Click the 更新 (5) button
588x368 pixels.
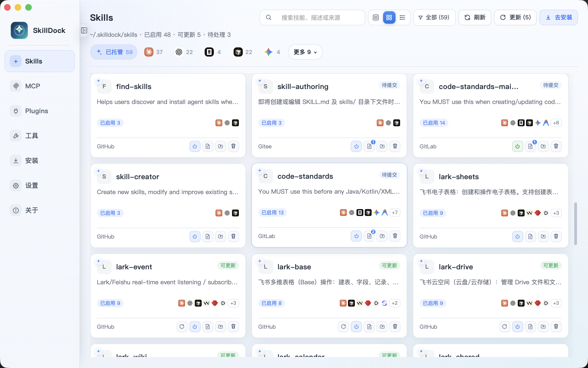point(515,17)
